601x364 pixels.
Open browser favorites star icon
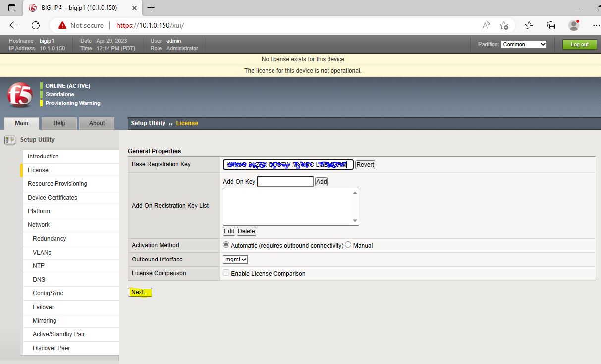click(529, 25)
